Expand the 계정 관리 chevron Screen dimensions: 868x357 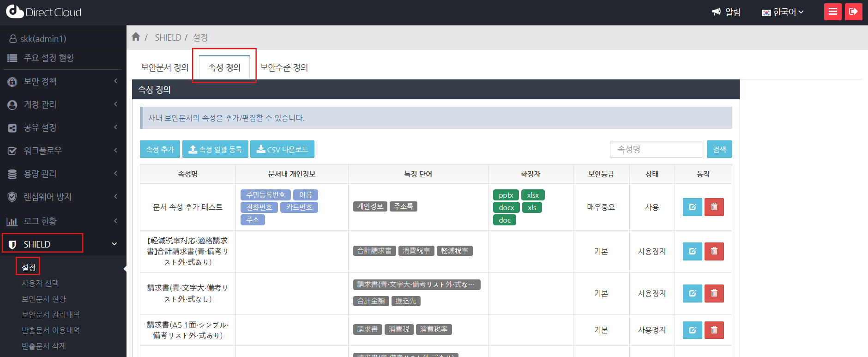[115, 104]
